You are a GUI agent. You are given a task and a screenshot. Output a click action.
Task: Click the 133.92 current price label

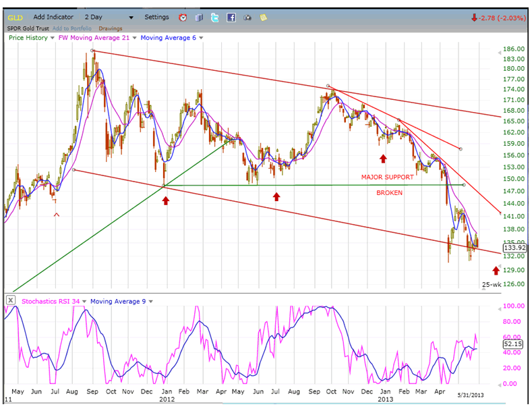pos(514,248)
